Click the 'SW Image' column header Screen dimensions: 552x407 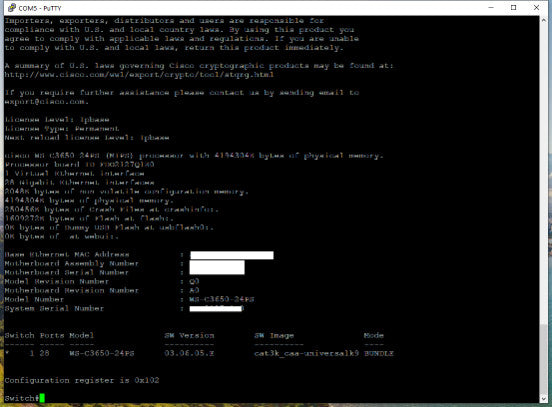point(274,336)
